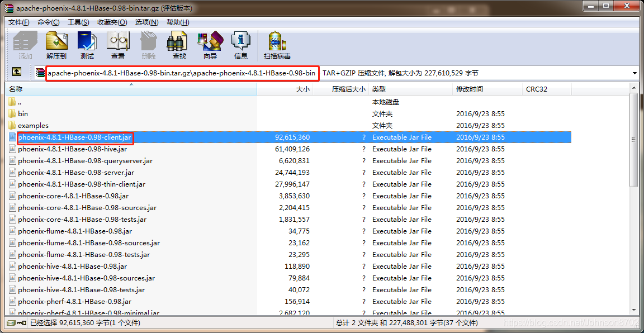Viewport: 644px width, 333px height.
Task: Select phoenix-4.8.1-HBase-0.98-queryserver.jar
Action: (x=86, y=160)
